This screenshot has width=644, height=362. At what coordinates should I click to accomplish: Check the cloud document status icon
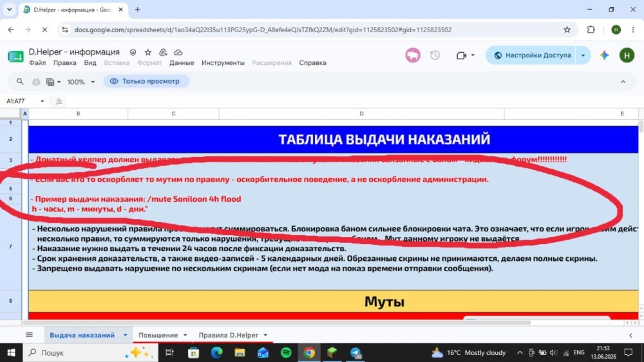pos(178,52)
